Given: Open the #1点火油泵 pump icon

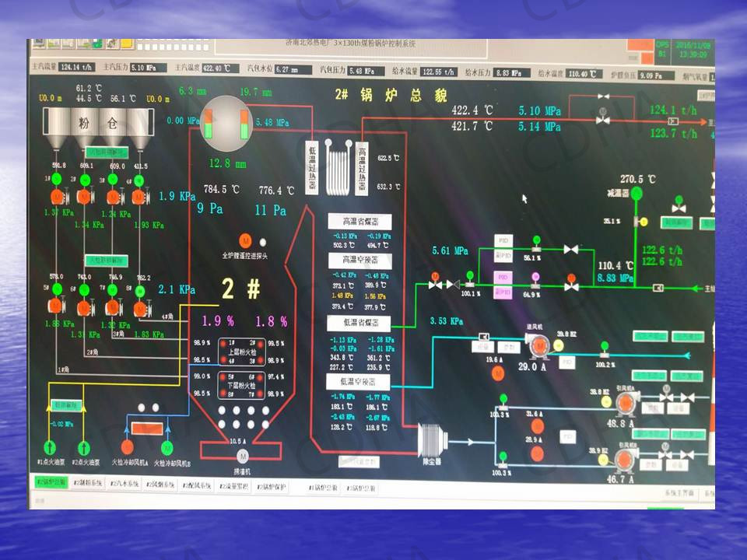Looking at the screenshot, I should click(51, 447).
